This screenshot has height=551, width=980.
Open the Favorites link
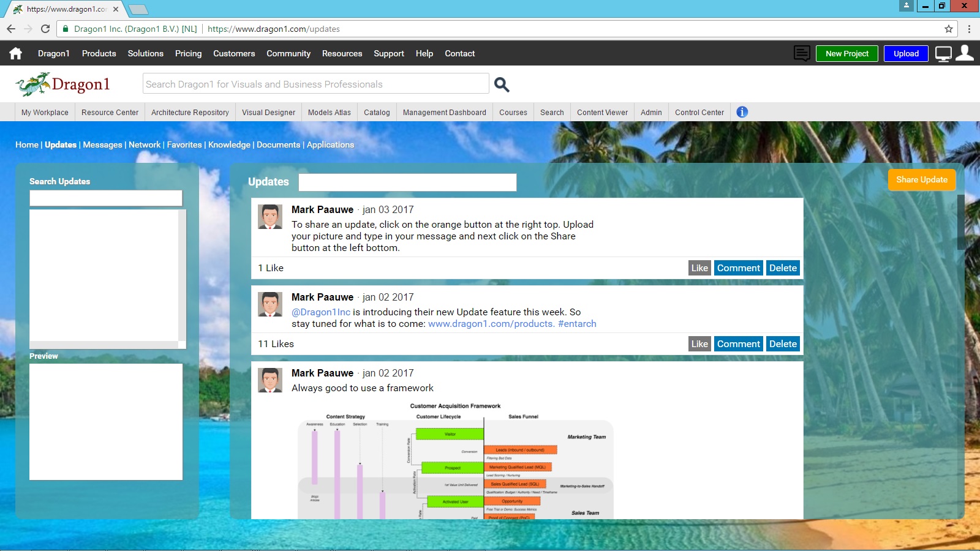click(x=184, y=144)
